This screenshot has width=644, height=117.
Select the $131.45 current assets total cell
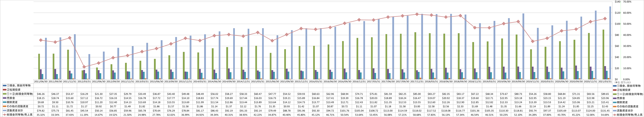tap(605, 111)
